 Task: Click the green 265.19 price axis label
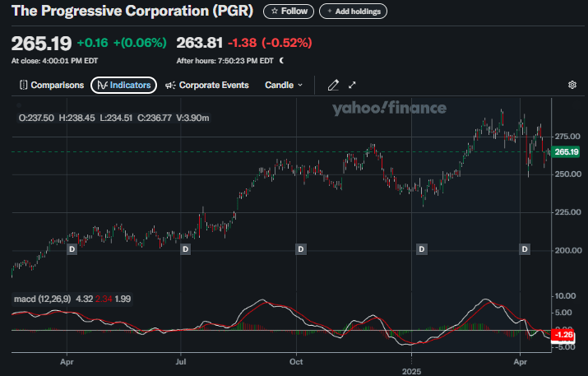[565, 151]
